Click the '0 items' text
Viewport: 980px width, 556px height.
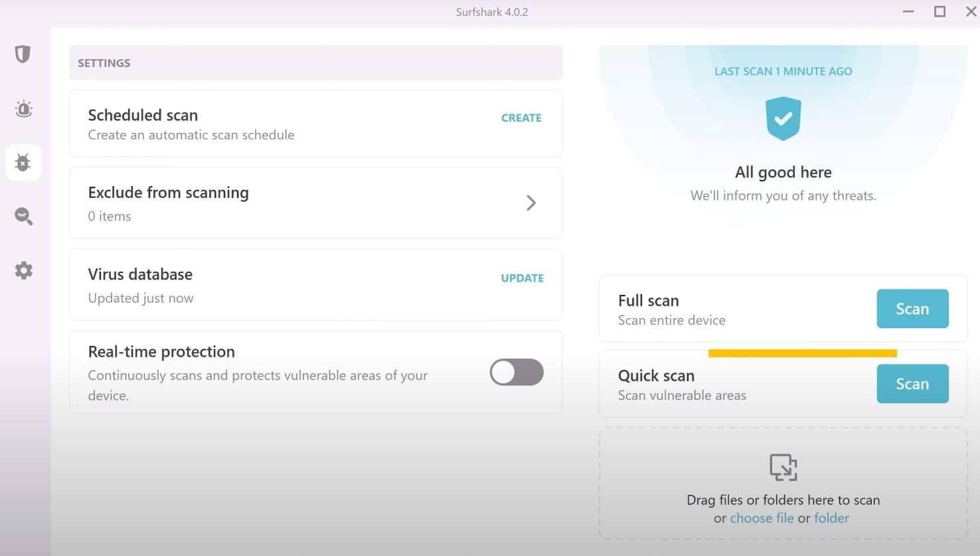click(110, 216)
